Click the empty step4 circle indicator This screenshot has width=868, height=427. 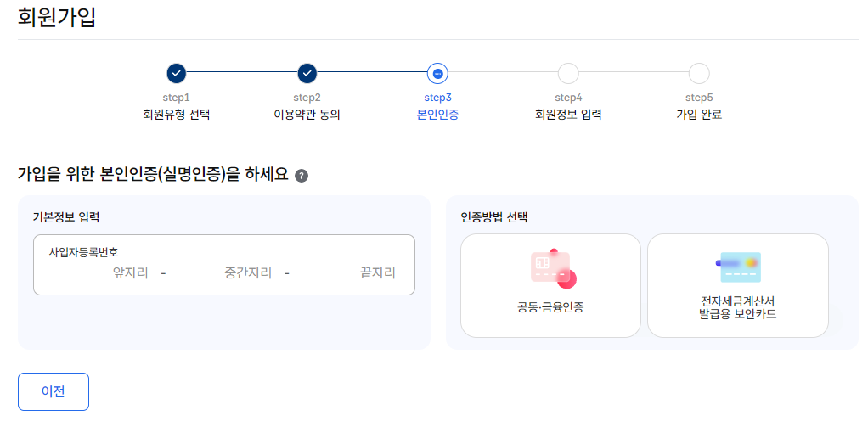(568, 73)
